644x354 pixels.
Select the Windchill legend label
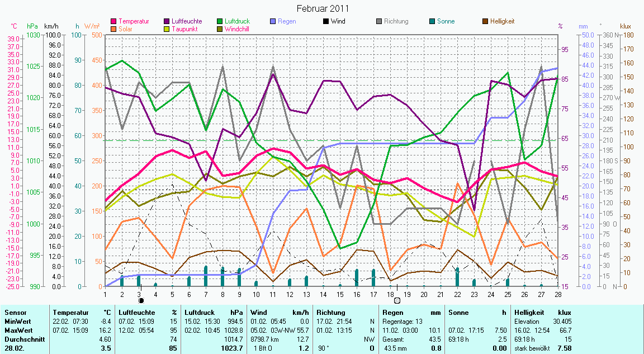(237, 29)
